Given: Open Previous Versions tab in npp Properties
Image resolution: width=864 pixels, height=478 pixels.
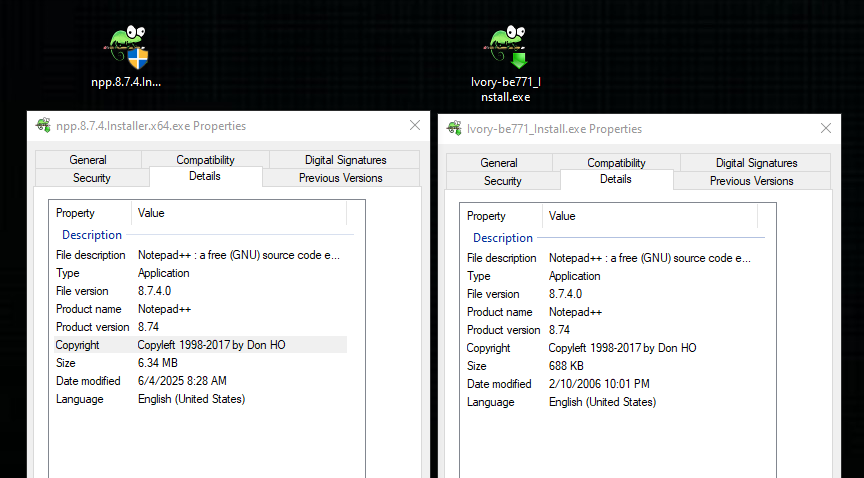Looking at the screenshot, I should pos(340,178).
